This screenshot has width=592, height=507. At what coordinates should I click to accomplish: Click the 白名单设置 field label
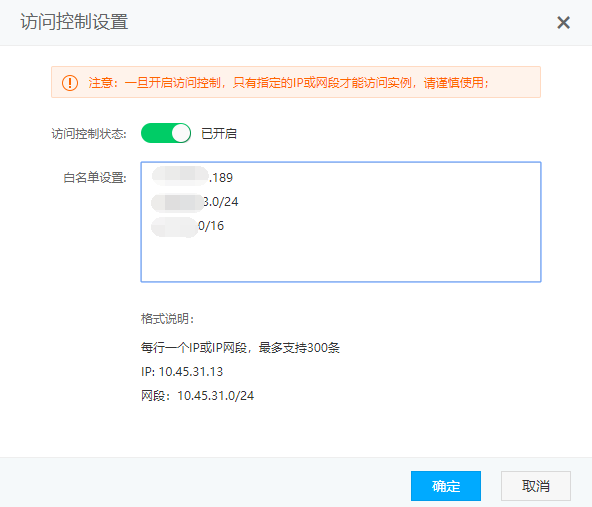click(x=95, y=177)
